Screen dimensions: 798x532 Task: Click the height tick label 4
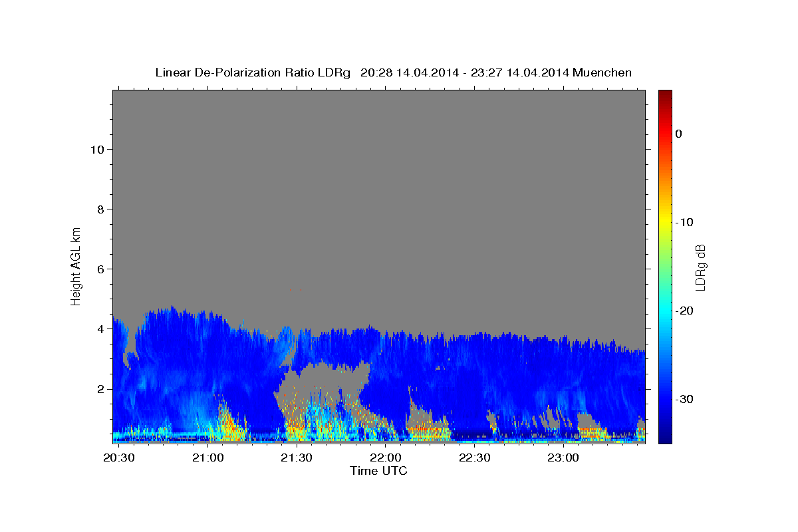tap(99, 329)
